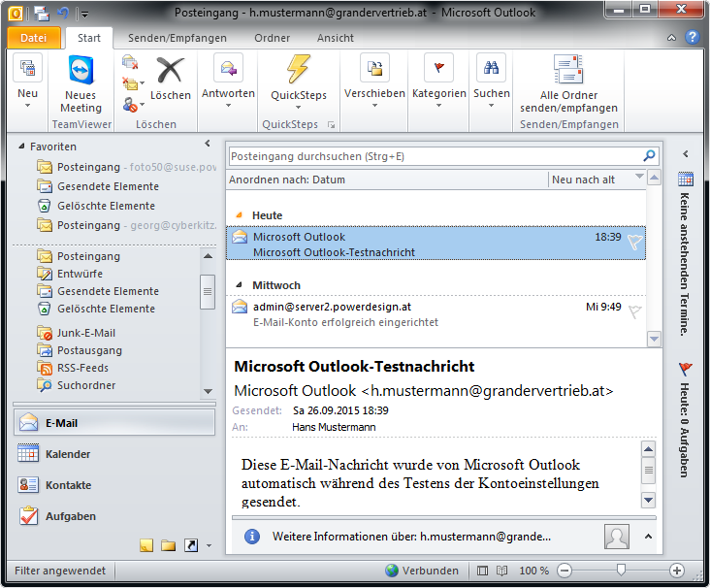The image size is (710, 588).
Task: Collapse the Heute message group
Action: pos(240,214)
